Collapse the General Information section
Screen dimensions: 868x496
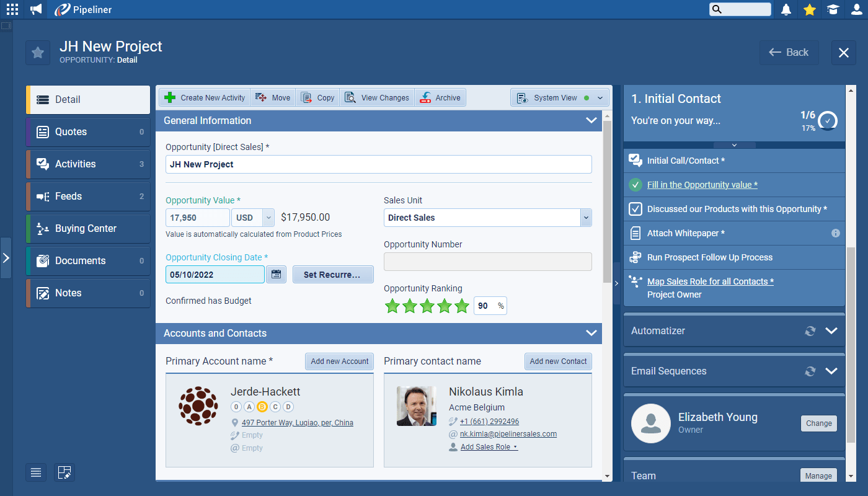pos(591,120)
